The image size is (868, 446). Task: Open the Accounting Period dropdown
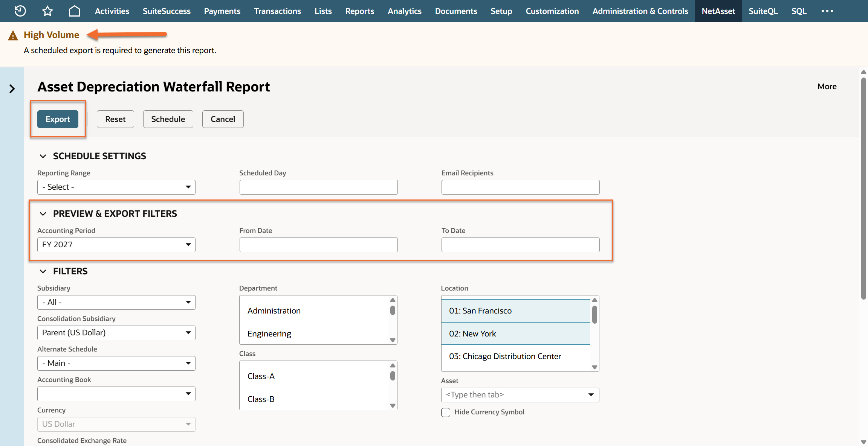(x=116, y=245)
